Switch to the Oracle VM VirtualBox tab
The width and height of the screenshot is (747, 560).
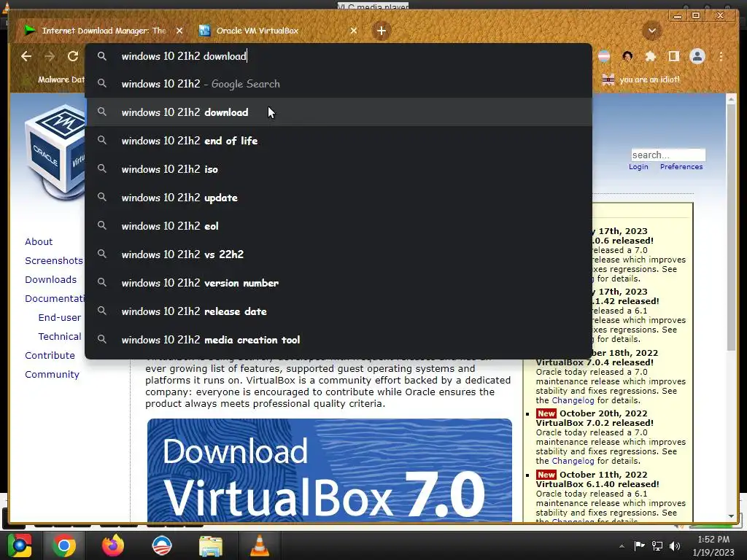tap(276, 31)
